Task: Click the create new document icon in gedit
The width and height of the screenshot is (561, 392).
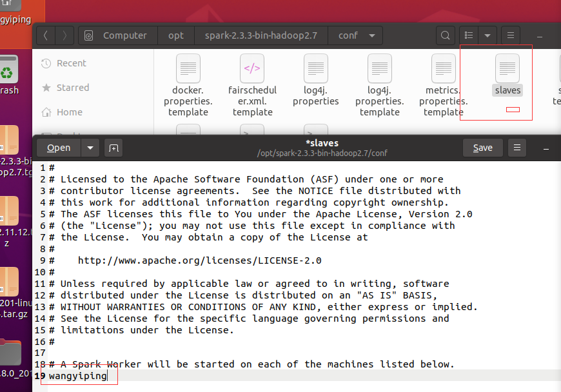Action: pyautogui.click(x=113, y=148)
